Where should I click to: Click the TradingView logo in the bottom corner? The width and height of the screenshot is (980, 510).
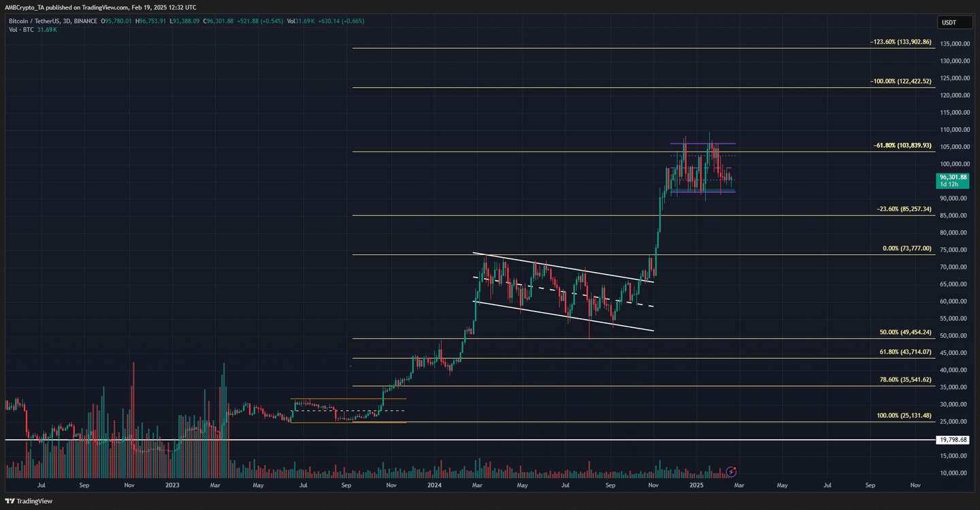28,501
